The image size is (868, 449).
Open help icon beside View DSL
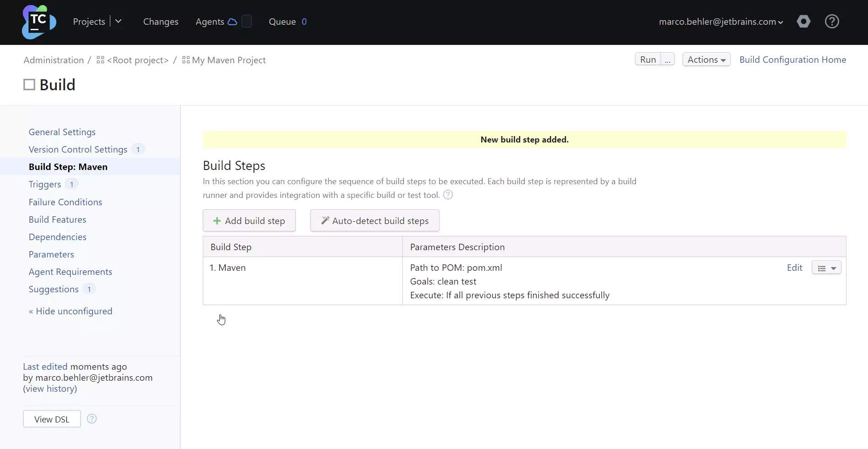[92, 419]
